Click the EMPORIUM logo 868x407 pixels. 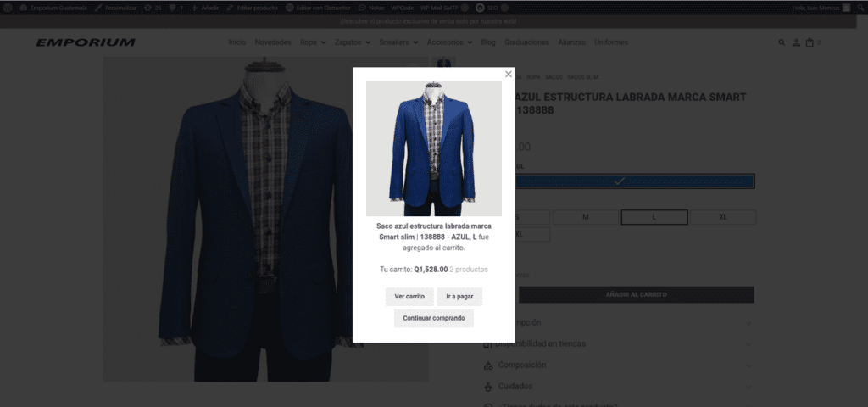coord(86,42)
